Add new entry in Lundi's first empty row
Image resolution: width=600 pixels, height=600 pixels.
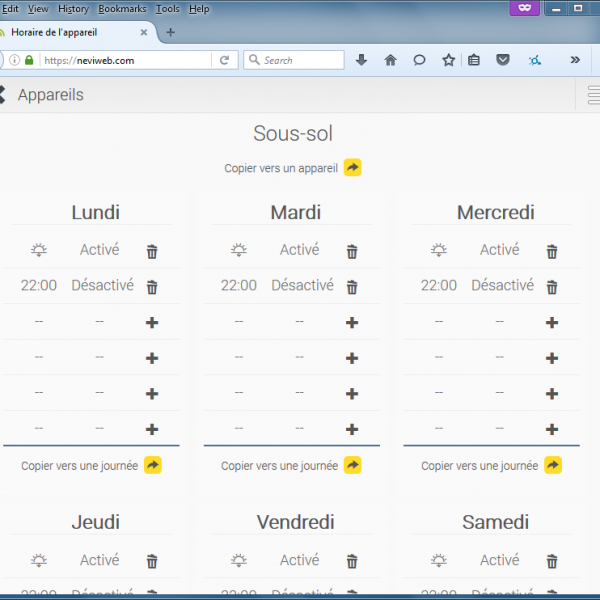152,323
